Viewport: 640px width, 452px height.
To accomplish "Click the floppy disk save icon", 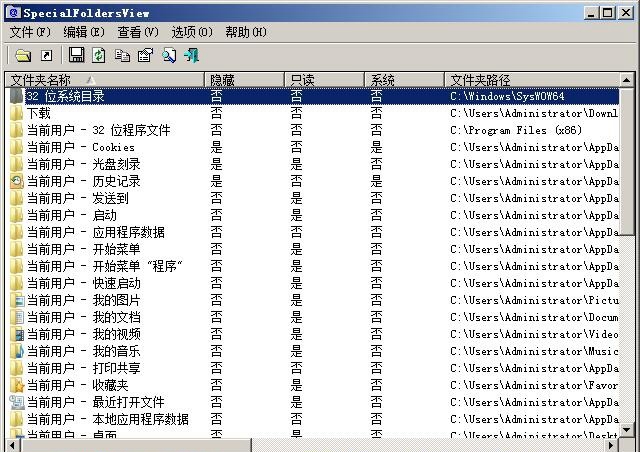I will pyautogui.click(x=76, y=54).
